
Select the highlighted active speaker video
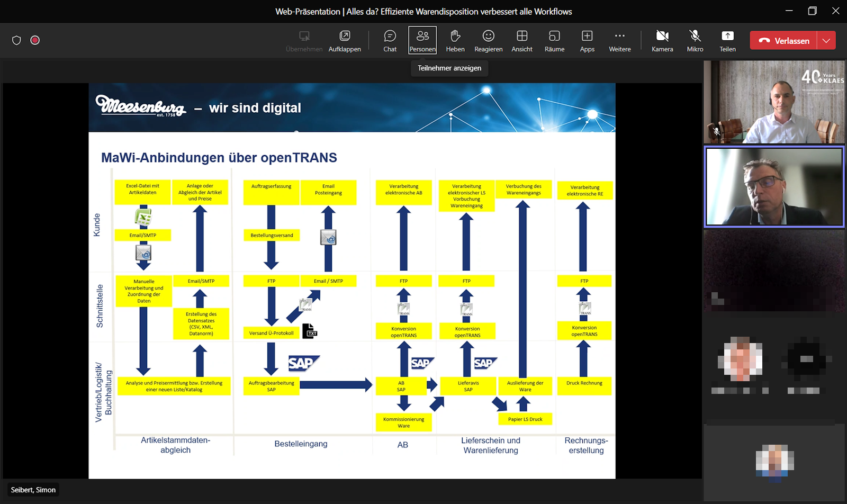(774, 186)
